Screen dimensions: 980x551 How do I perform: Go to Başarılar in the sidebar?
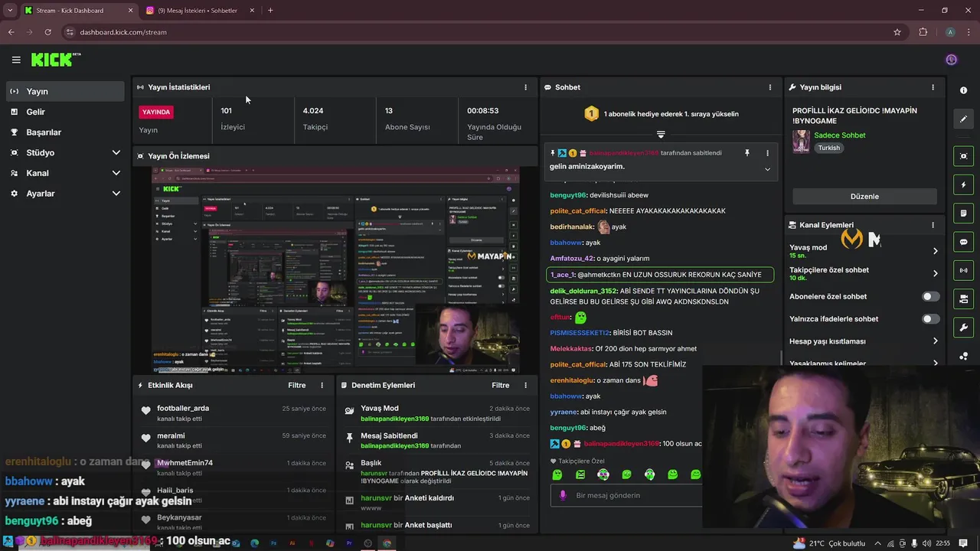point(64,132)
